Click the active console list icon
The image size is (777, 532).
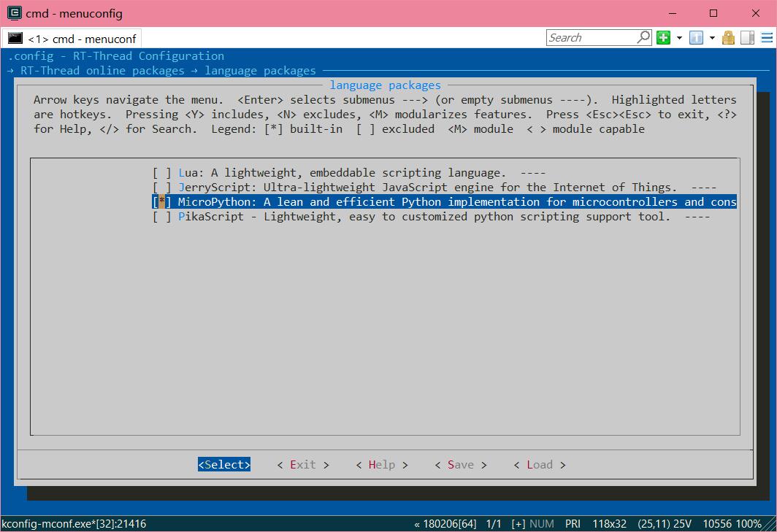click(696, 38)
